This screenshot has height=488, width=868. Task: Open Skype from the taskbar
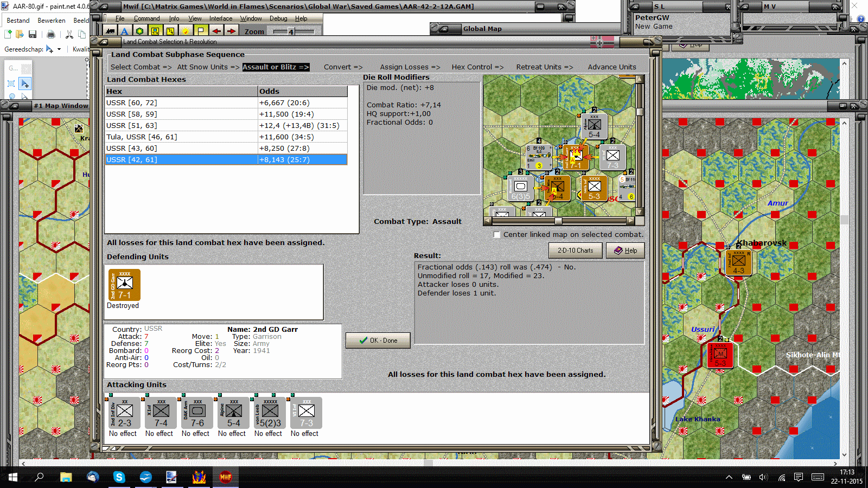(x=119, y=477)
